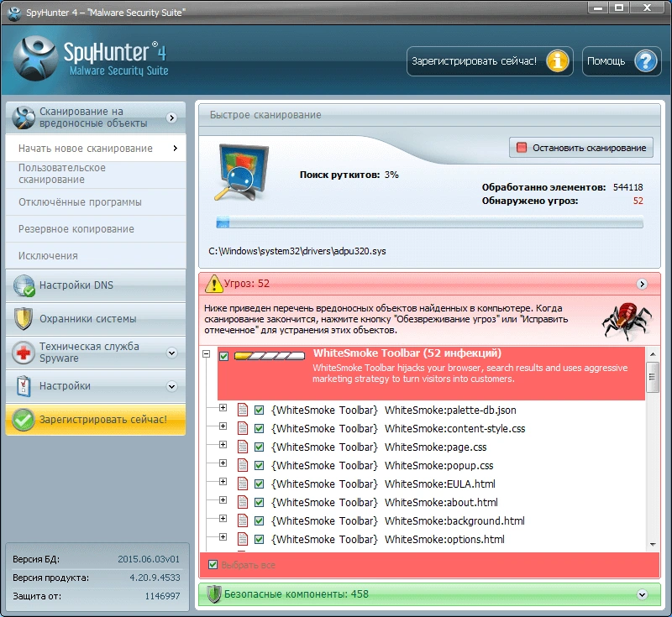Click the Spyware HelpDesk red cross icon
This screenshot has width=672, height=617.
pos(24,353)
